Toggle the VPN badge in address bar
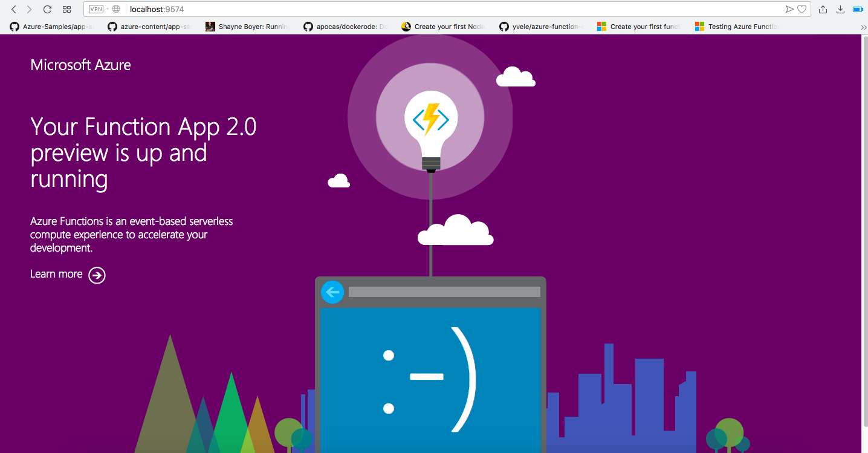Screen dimensions: 868x453 click(96, 9)
